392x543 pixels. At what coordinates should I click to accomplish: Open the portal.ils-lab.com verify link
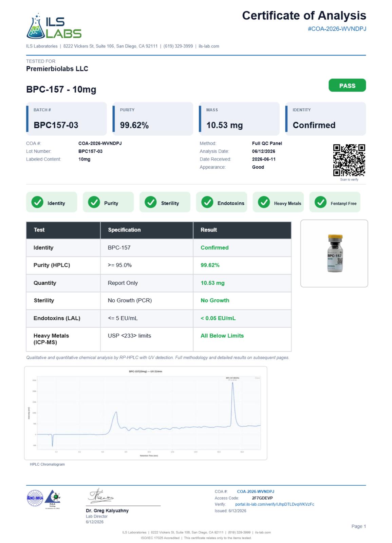tap(275, 504)
